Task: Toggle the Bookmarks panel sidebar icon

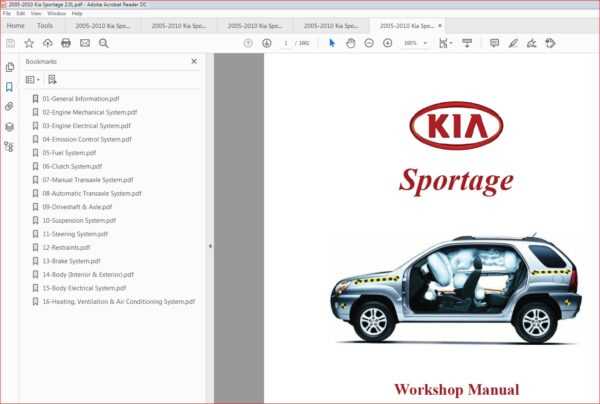Action: 10,87
